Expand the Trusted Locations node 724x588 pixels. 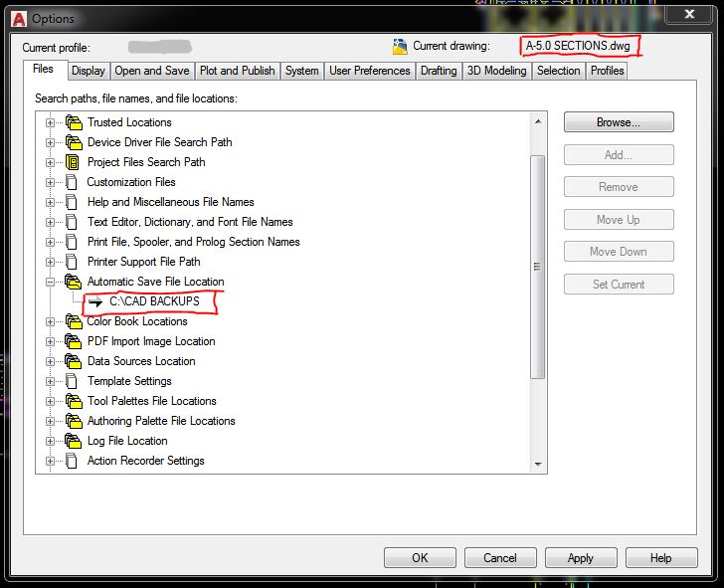[50, 122]
